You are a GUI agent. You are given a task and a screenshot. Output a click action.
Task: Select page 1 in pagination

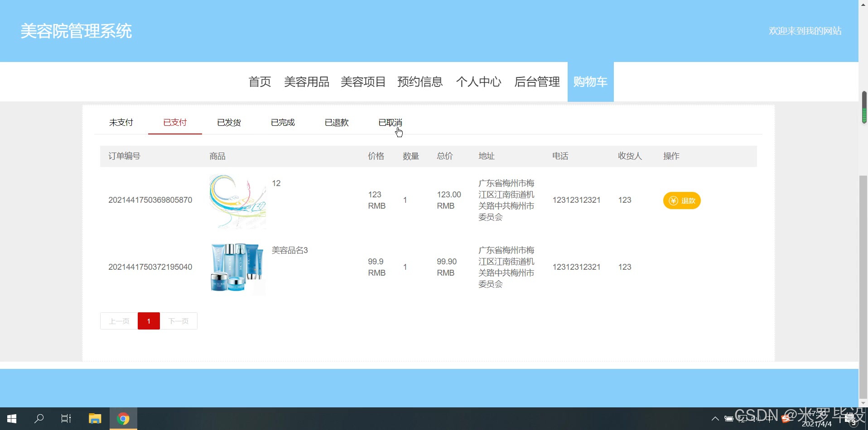coord(149,321)
